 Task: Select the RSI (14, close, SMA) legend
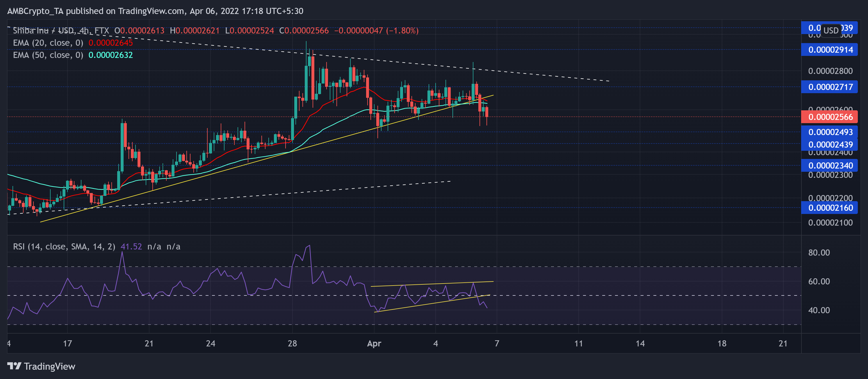(x=64, y=247)
